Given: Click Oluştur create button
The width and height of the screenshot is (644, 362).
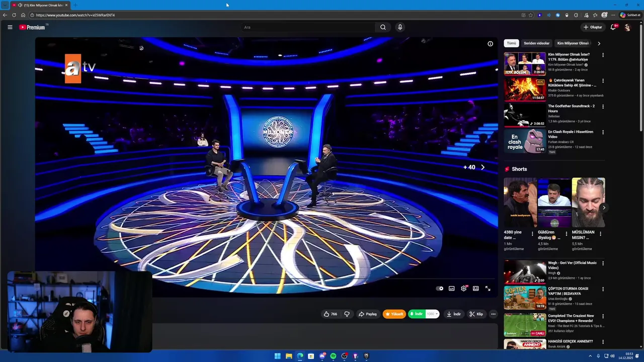Looking at the screenshot, I should pyautogui.click(x=593, y=27).
